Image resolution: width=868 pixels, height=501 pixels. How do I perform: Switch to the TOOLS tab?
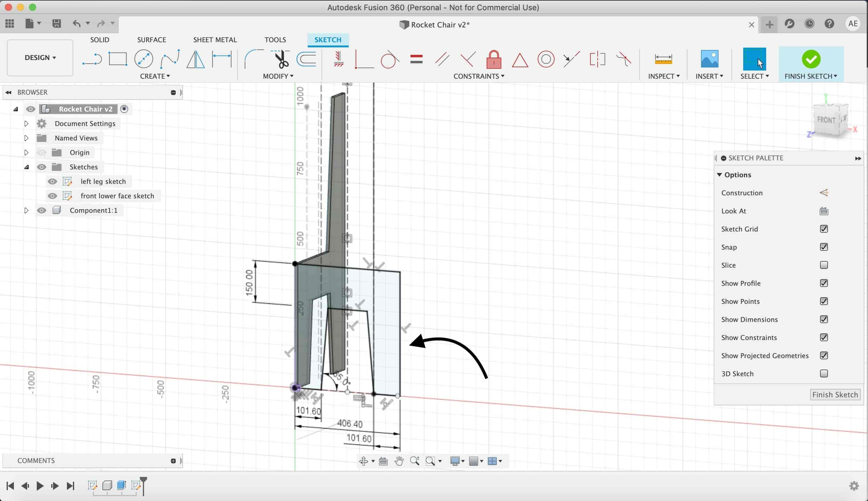coord(275,39)
